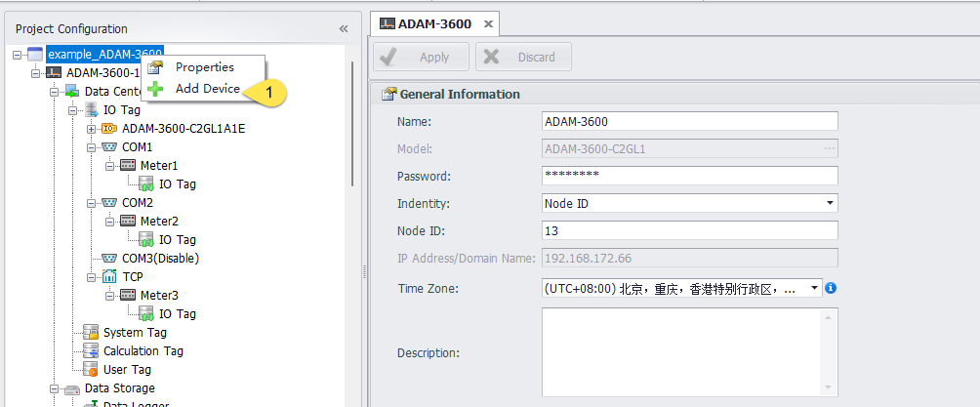The width and height of the screenshot is (980, 407).
Task: Click the TCP network icon
Action: tap(109, 277)
